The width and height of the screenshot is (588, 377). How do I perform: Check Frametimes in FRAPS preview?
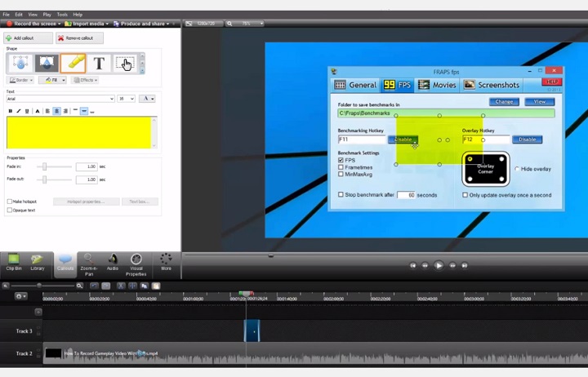341,167
